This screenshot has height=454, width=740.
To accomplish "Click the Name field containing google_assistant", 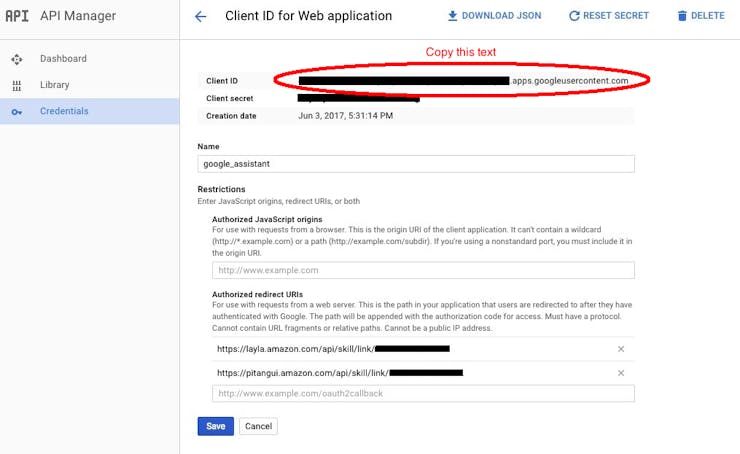I will 416,164.
